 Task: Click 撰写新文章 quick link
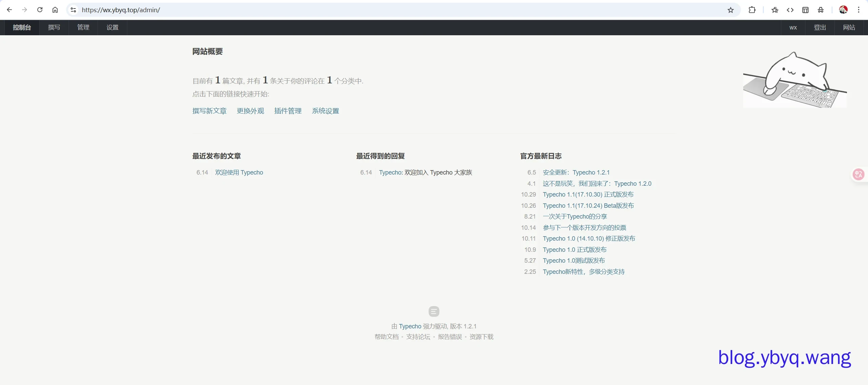(x=210, y=111)
